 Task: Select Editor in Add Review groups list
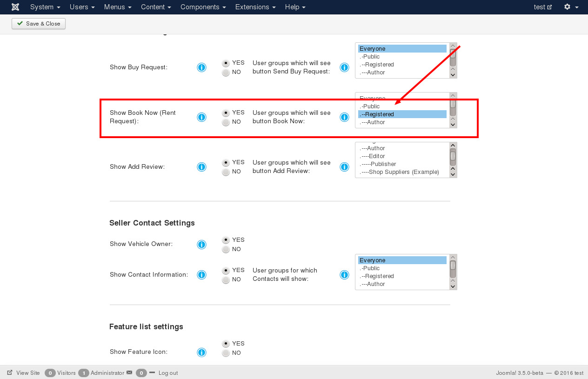pyautogui.click(x=377, y=156)
